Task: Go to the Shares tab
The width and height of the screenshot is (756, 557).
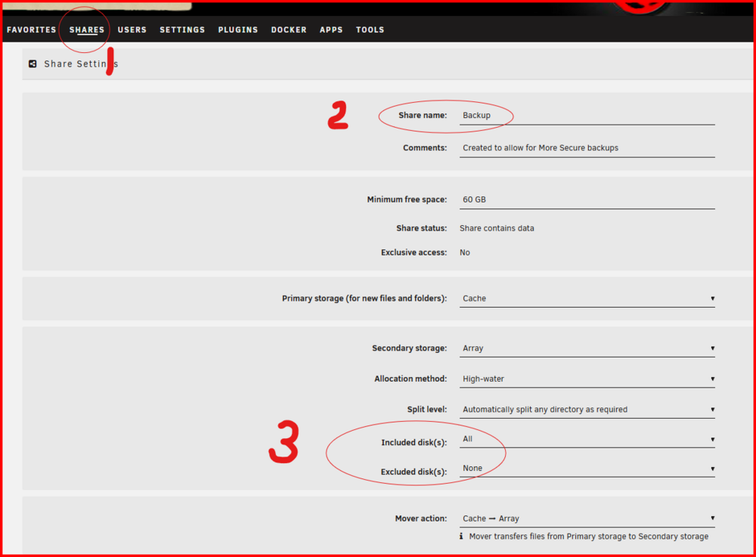Action: point(87,30)
